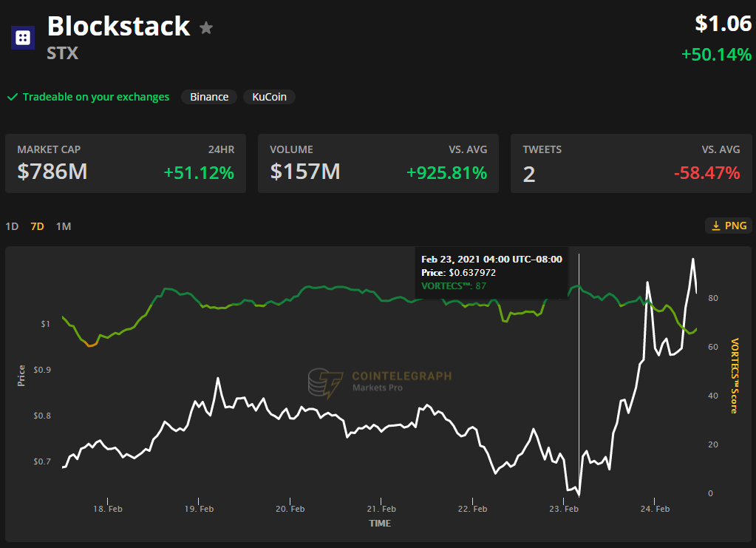
Task: Click the $0.7 price axis label
Action: click(42, 461)
